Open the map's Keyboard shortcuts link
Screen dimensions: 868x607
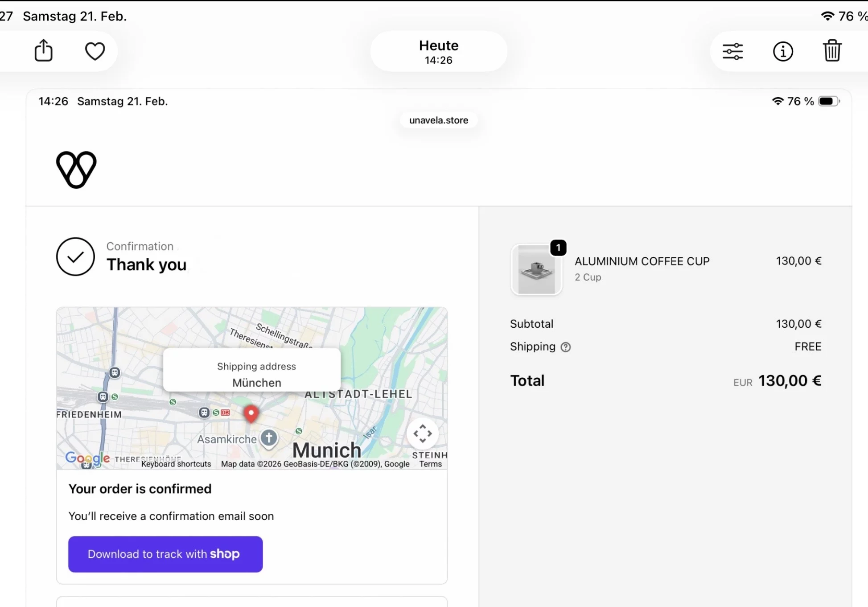click(176, 464)
